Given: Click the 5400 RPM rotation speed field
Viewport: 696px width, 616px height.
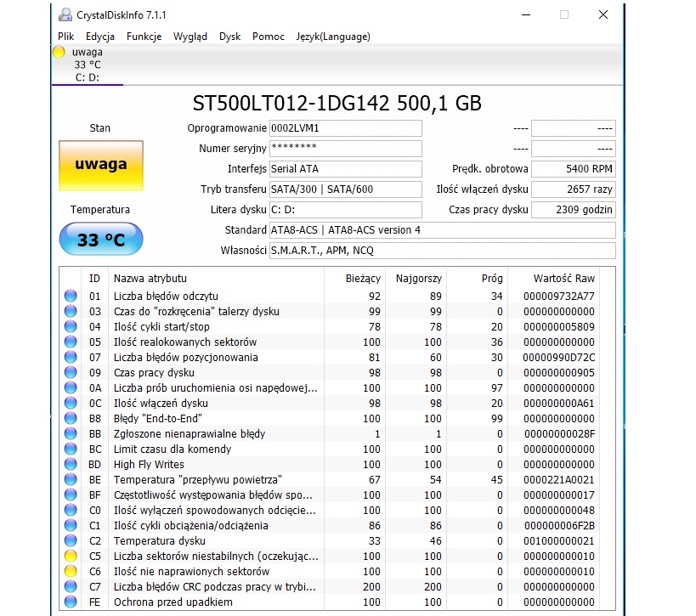Looking at the screenshot, I should click(574, 169).
